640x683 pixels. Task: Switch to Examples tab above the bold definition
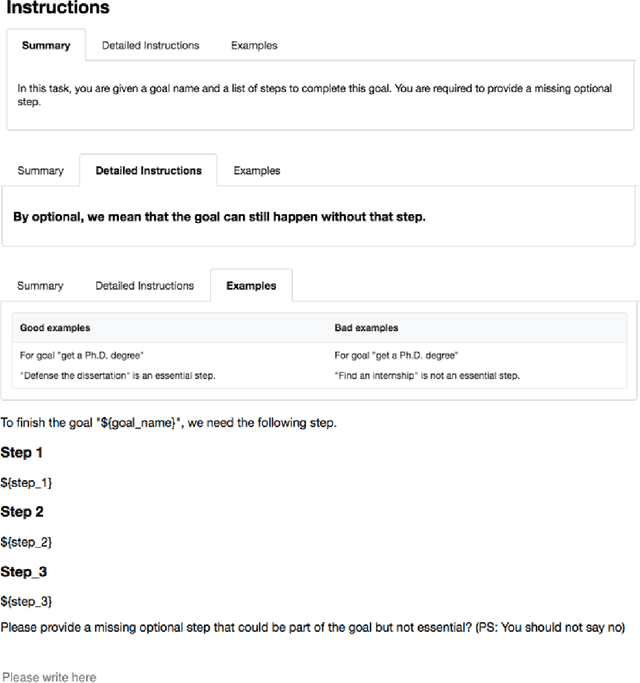[257, 170]
